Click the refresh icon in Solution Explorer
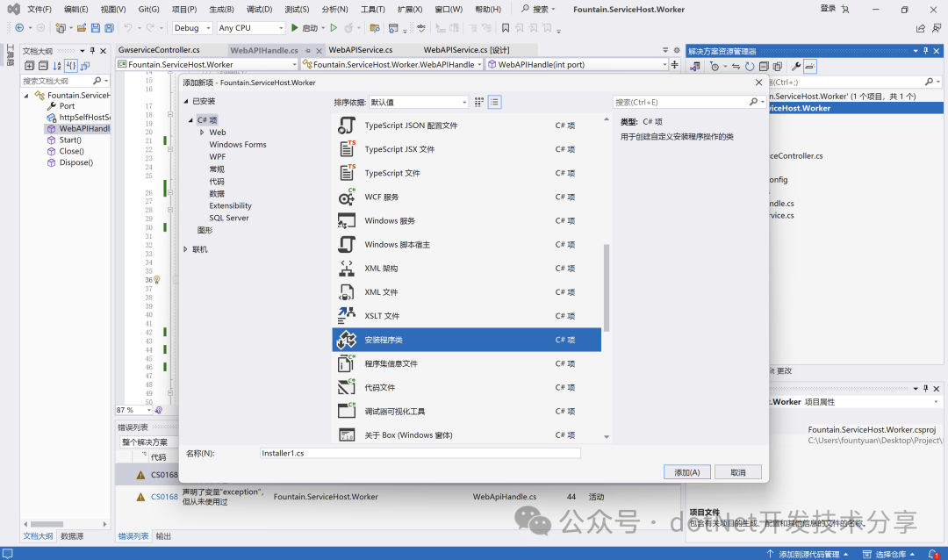Screen dimensions: 948x560 click(750, 67)
